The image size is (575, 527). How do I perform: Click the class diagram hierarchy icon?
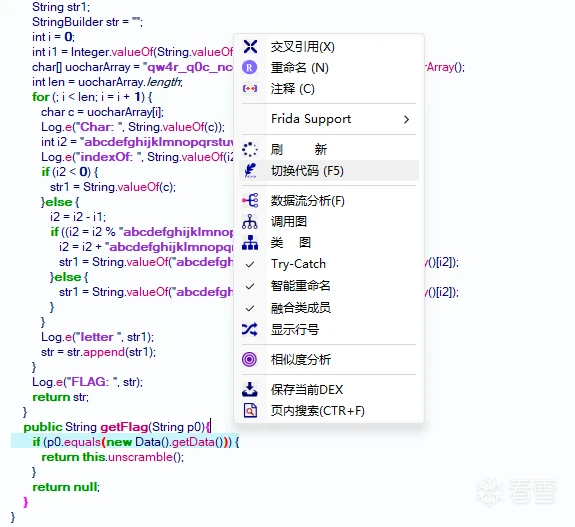click(250, 243)
